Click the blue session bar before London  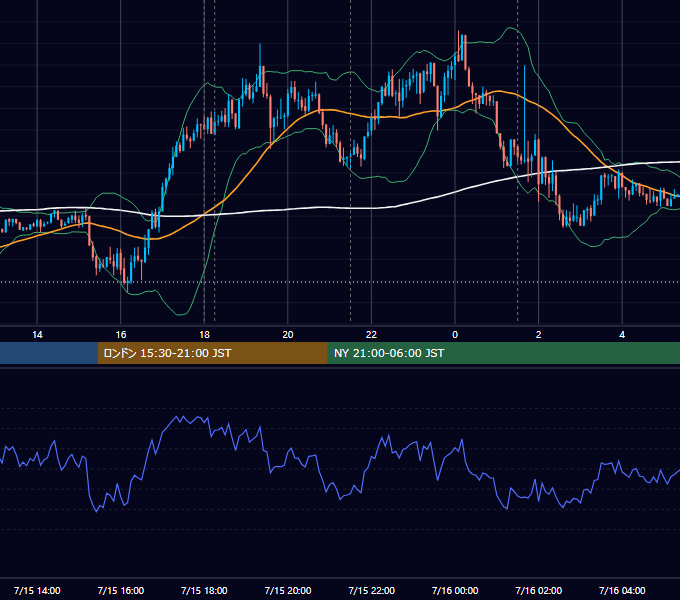49,353
